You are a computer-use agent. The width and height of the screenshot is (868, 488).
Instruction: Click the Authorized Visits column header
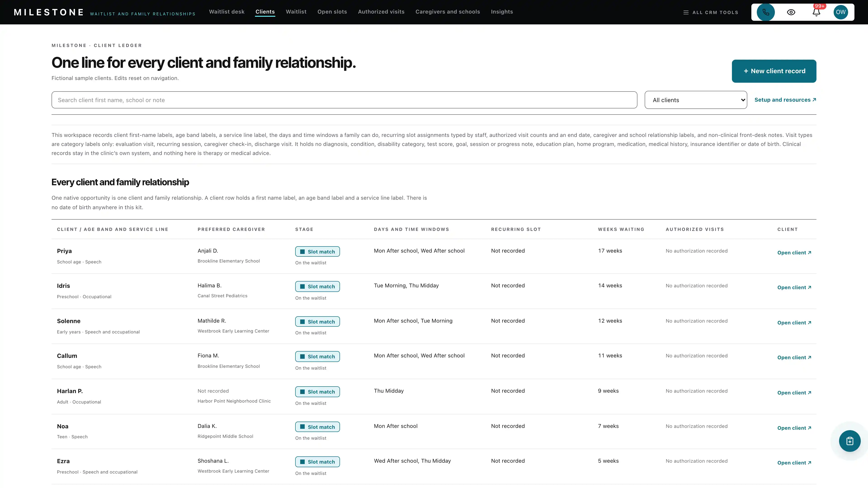[695, 229]
